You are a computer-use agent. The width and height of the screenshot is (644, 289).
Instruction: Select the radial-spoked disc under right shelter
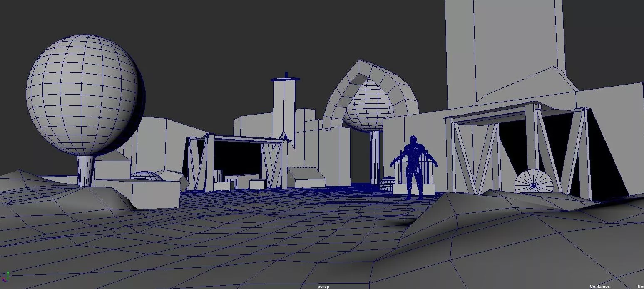coord(534,182)
